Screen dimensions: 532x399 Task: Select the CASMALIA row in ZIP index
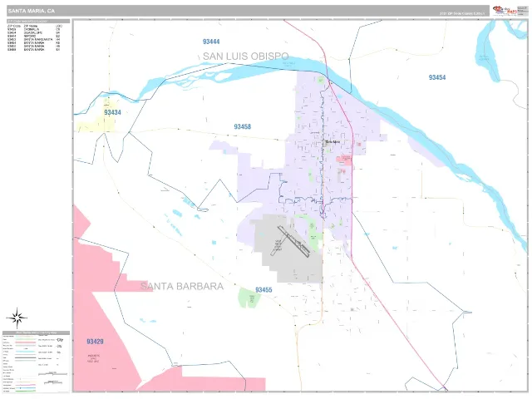(34, 30)
